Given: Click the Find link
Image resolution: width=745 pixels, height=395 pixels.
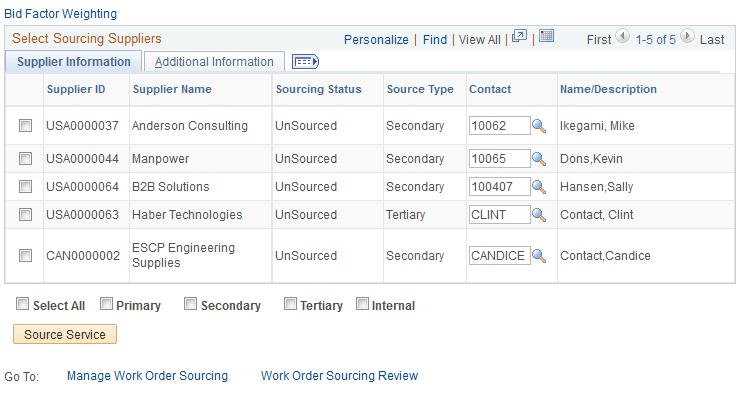Looking at the screenshot, I should coord(435,39).
